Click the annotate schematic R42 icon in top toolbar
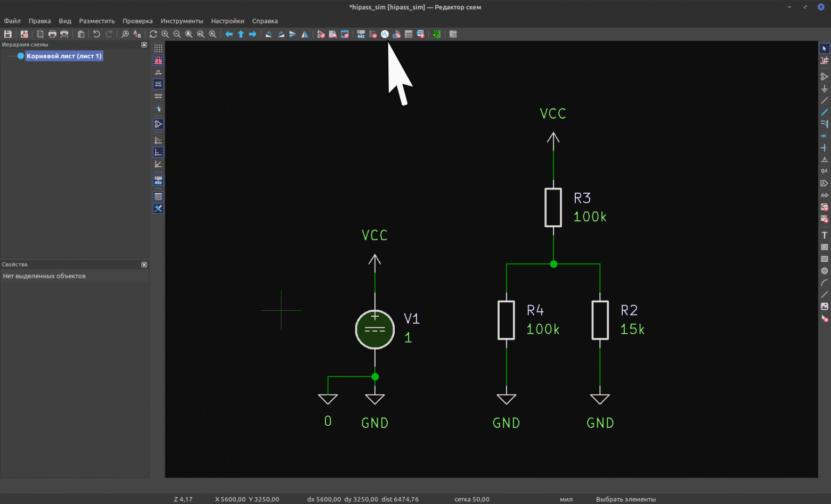 pyautogui.click(x=361, y=34)
